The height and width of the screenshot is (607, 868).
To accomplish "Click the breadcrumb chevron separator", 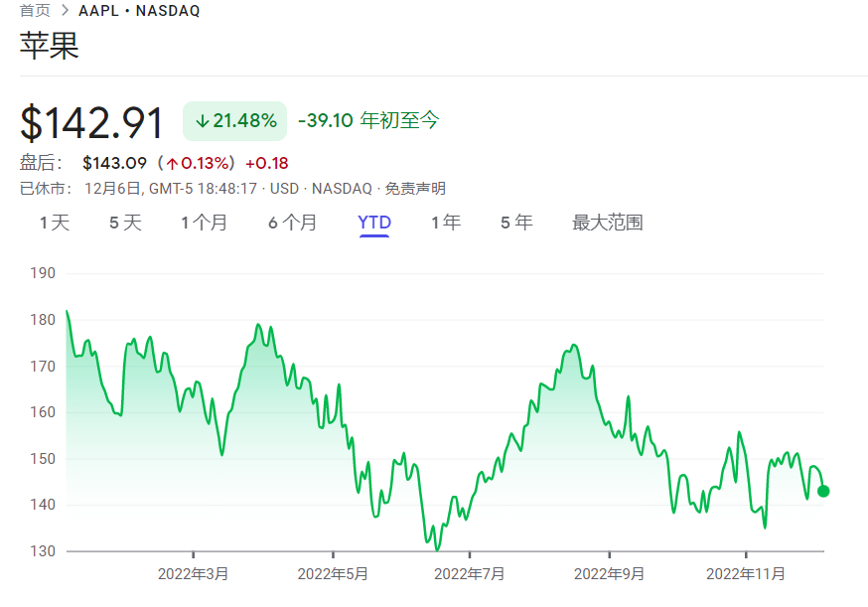I will (65, 11).
